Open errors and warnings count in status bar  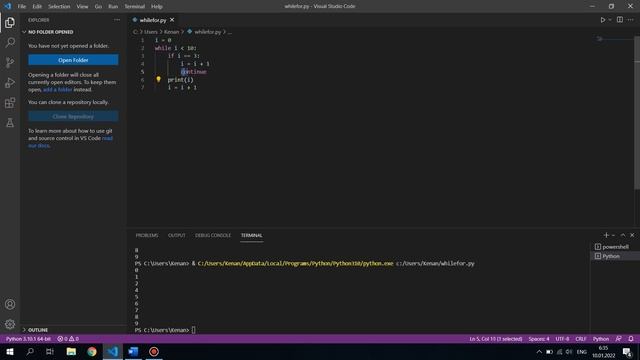[68, 339]
